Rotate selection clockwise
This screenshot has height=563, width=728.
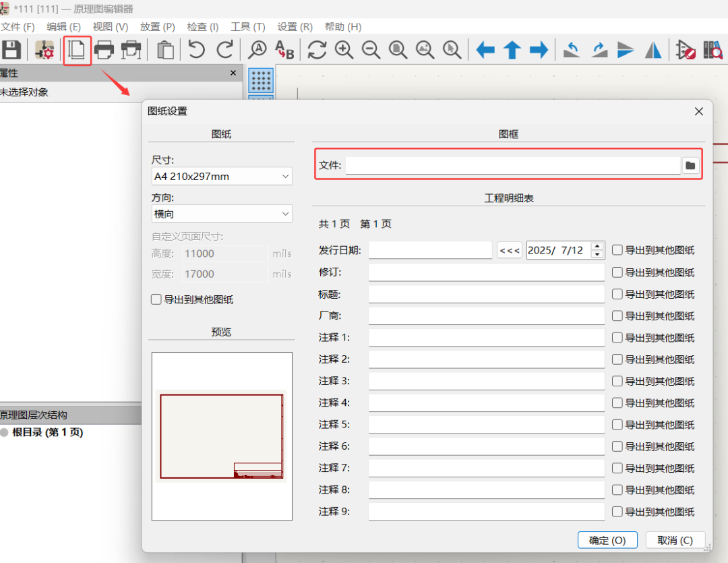[x=599, y=50]
